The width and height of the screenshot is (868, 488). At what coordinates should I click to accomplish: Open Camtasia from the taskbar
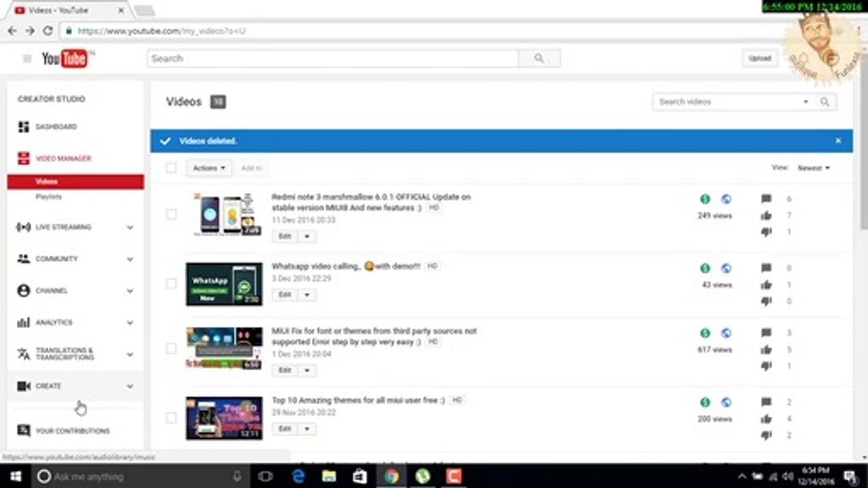454,476
